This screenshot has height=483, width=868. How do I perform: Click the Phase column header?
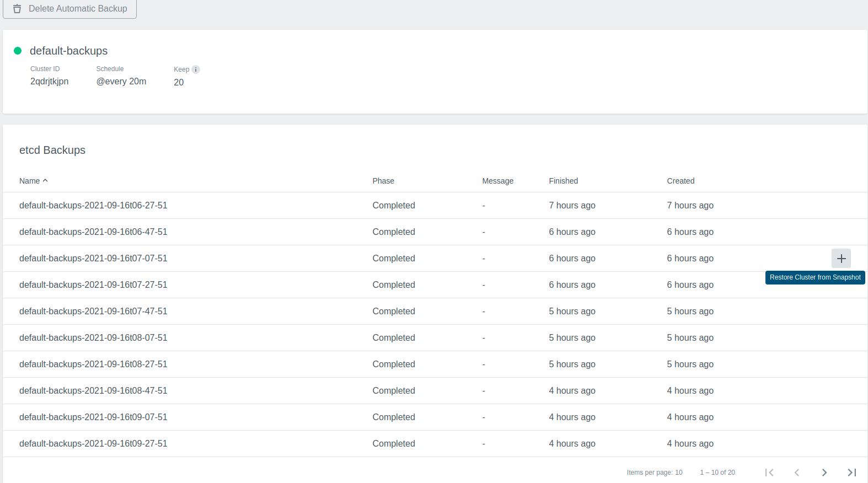383,181
